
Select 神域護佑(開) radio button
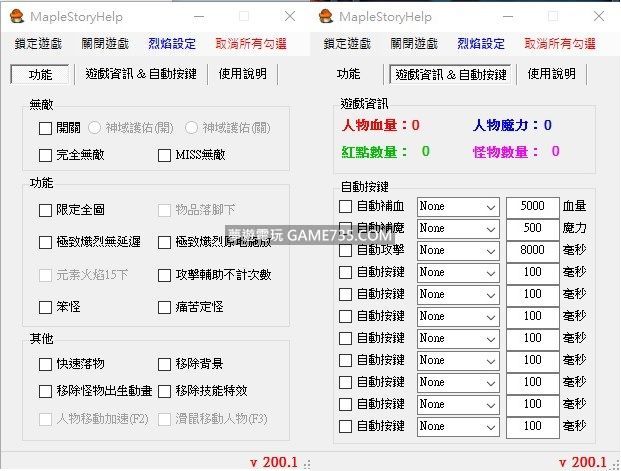tap(94, 128)
